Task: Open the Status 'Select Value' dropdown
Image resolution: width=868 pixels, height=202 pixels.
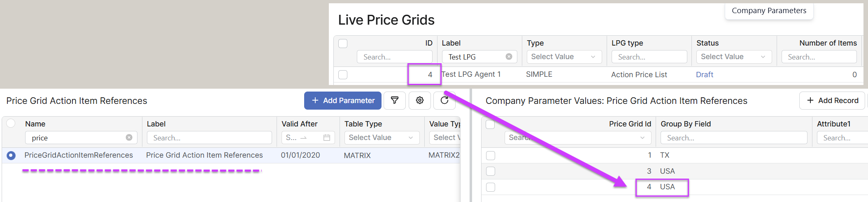Action: (x=733, y=57)
